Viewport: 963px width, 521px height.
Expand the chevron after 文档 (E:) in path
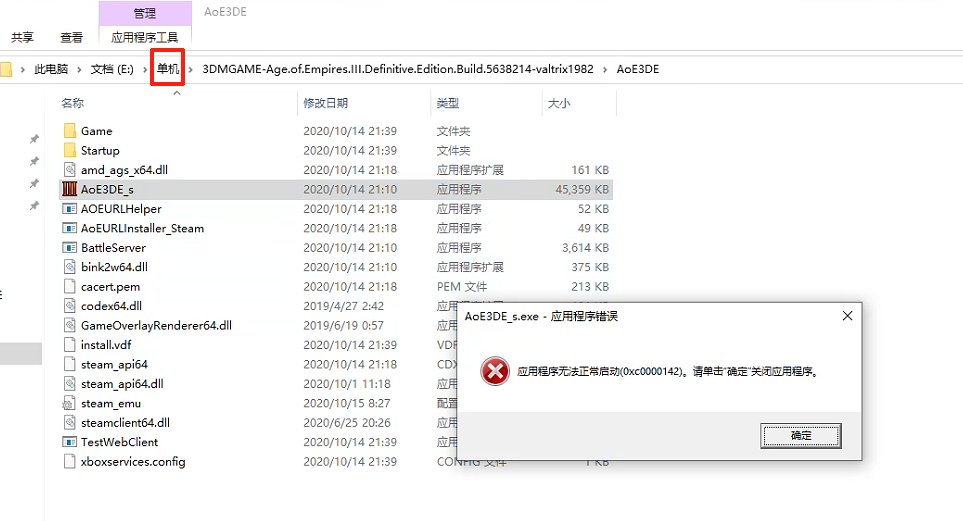144,69
